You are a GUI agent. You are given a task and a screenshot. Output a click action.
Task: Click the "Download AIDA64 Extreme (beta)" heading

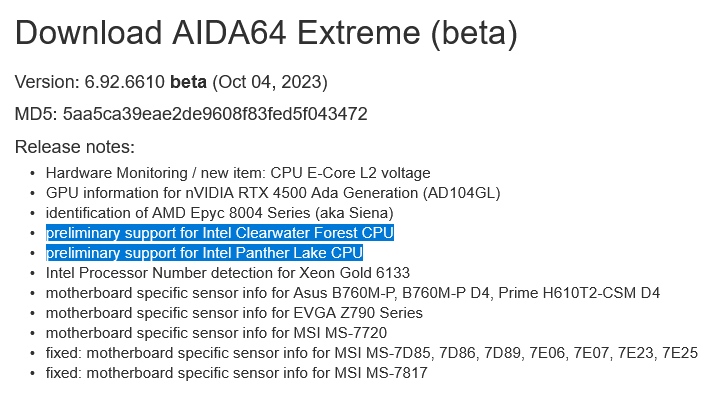tap(266, 34)
